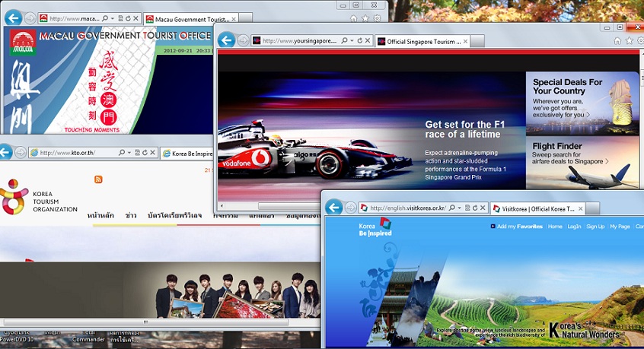Click orange RSS feed icon on KTO page

[x=98, y=179]
